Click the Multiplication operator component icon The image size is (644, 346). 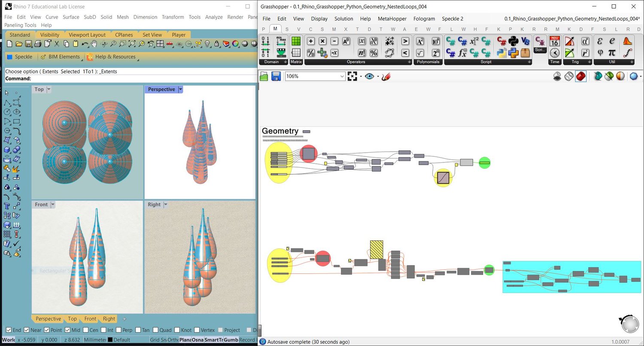click(x=322, y=41)
